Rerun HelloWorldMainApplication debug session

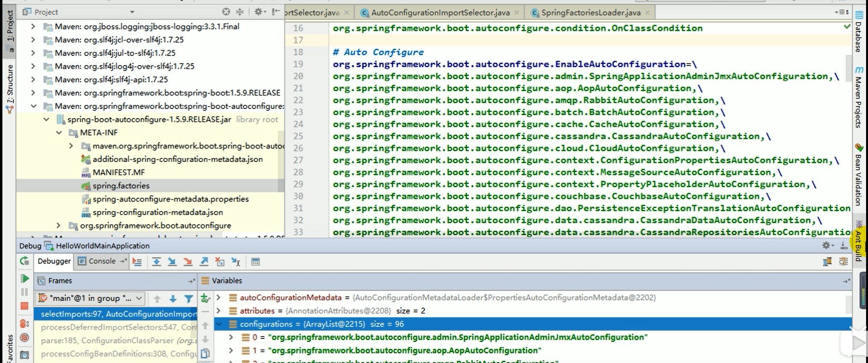tap(24, 261)
